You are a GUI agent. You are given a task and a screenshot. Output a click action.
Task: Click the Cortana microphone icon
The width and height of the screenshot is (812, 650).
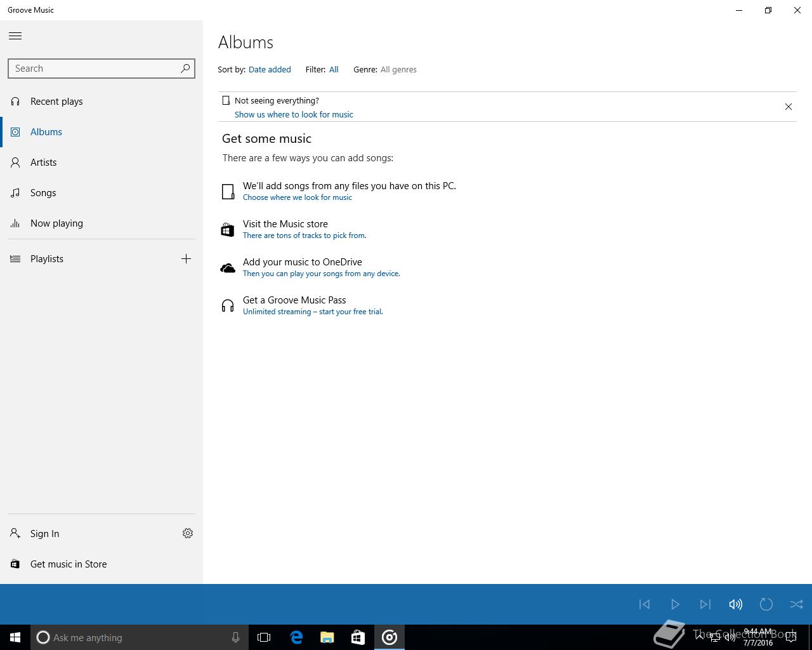coord(235,637)
